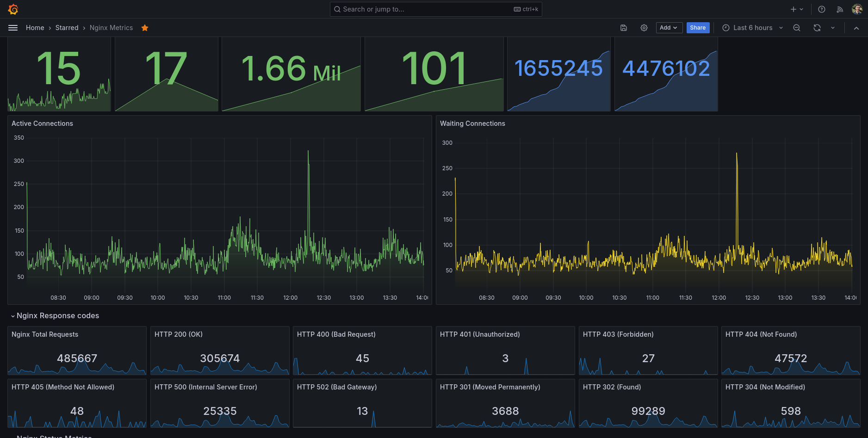This screenshot has height=438, width=868.
Task: Refresh the dashboard
Action: tap(817, 28)
